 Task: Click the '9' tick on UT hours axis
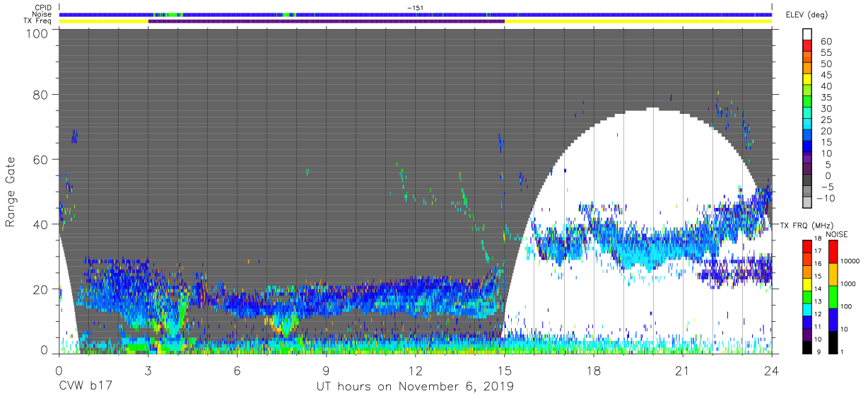326,371
